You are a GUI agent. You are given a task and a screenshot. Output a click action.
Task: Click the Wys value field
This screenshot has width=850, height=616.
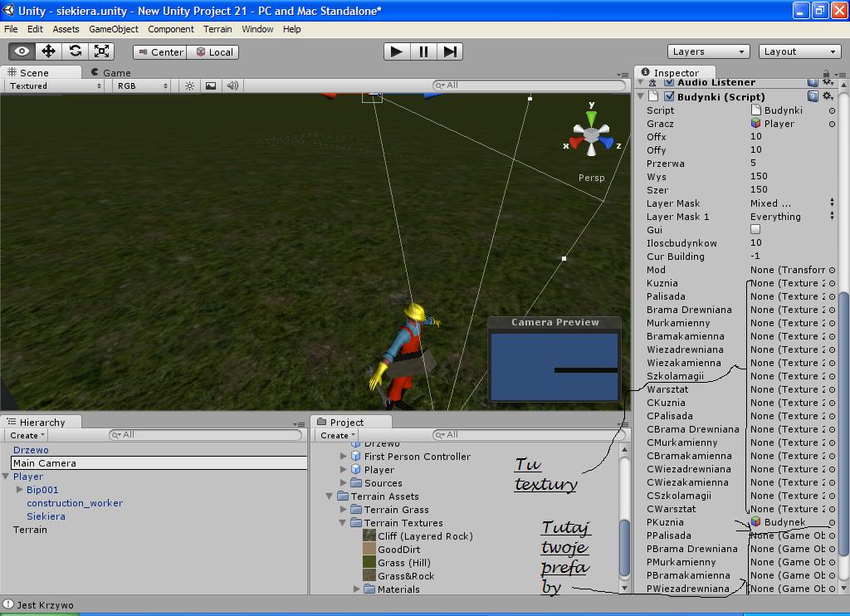787,177
